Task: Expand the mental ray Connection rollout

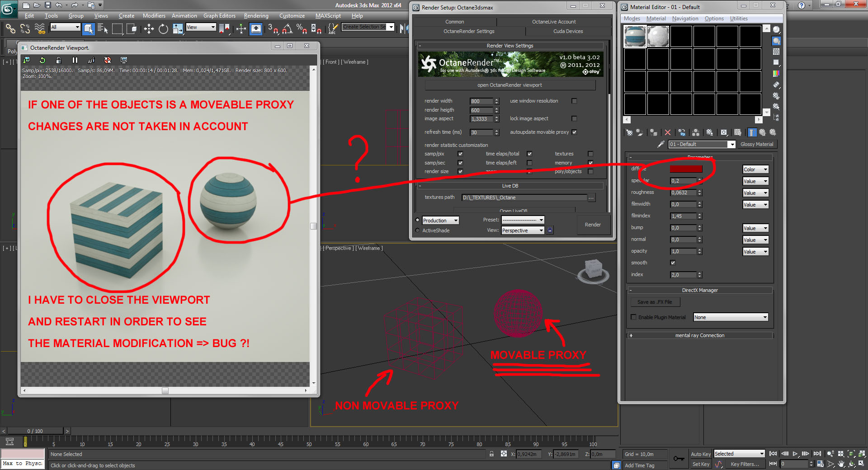Action: [x=700, y=335]
